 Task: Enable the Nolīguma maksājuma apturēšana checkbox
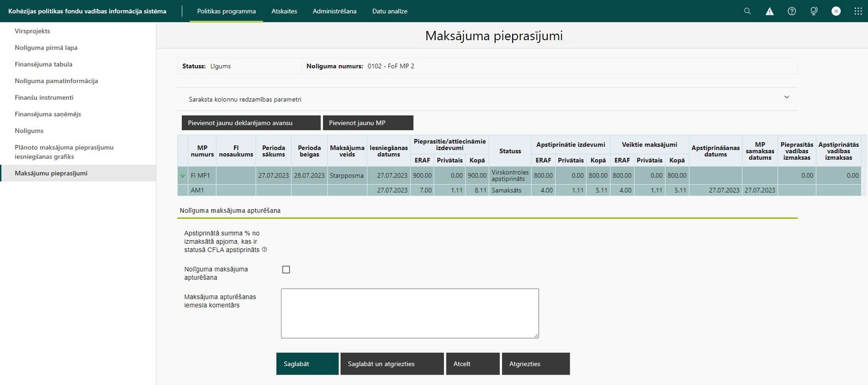(286, 269)
